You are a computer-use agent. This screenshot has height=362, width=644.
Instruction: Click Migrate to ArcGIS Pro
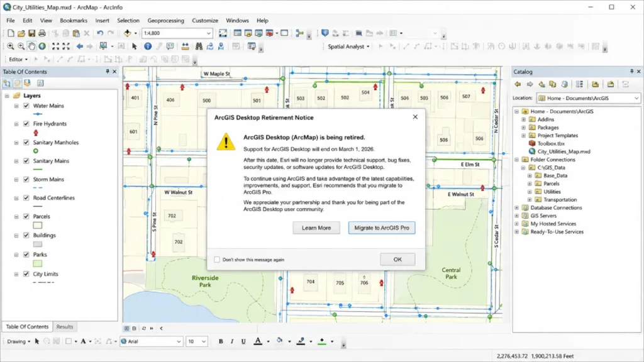click(x=382, y=228)
